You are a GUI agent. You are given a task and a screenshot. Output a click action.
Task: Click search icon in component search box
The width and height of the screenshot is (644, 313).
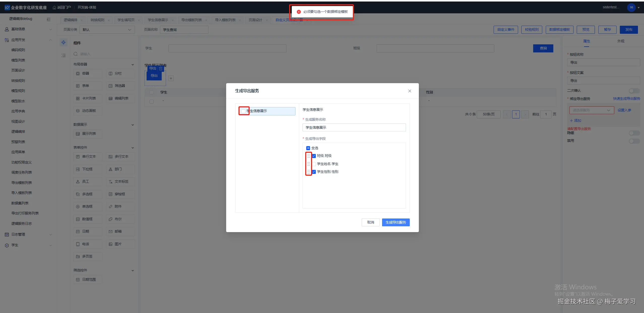(76, 54)
